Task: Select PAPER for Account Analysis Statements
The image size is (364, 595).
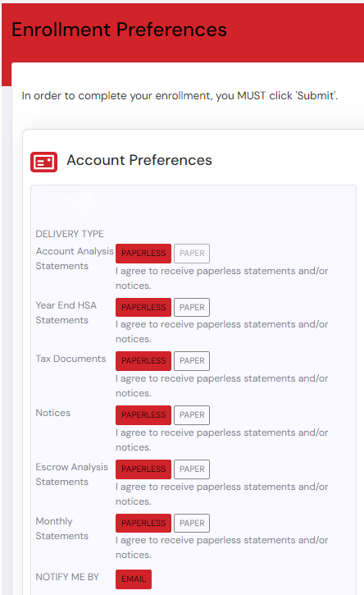Action: pos(192,253)
